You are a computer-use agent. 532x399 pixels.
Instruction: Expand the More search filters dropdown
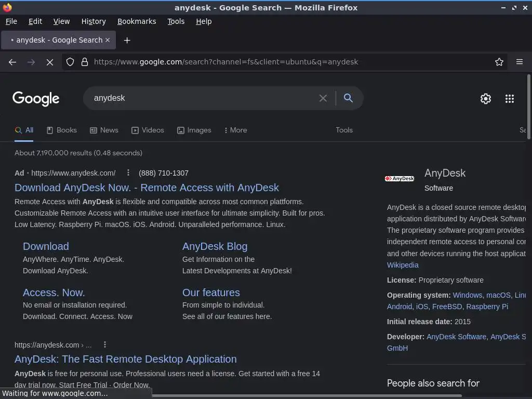pos(235,130)
